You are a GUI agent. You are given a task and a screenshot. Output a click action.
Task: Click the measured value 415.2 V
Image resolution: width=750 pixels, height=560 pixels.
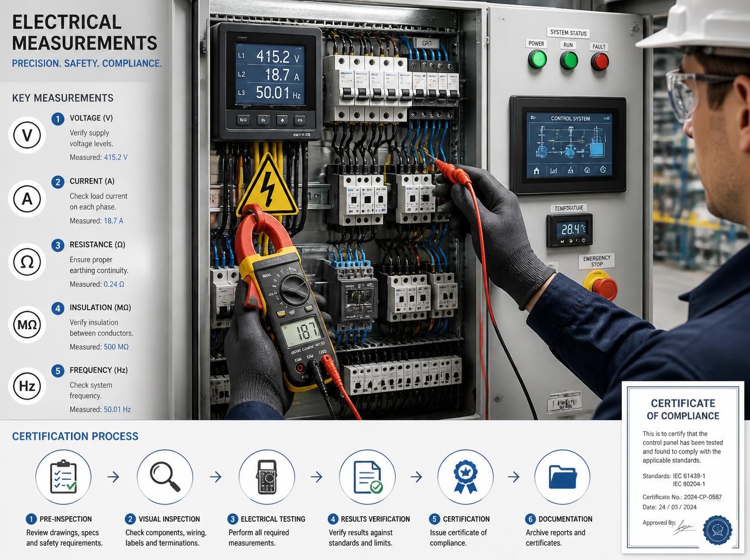115,157
